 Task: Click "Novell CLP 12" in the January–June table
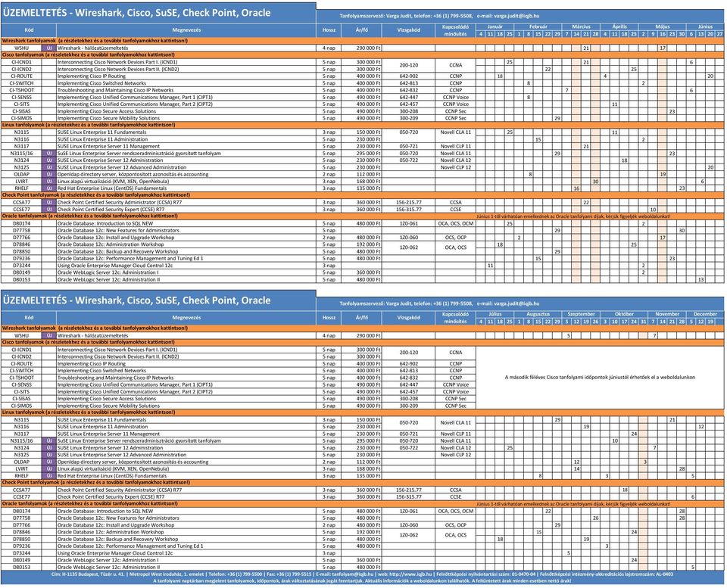coord(455,167)
